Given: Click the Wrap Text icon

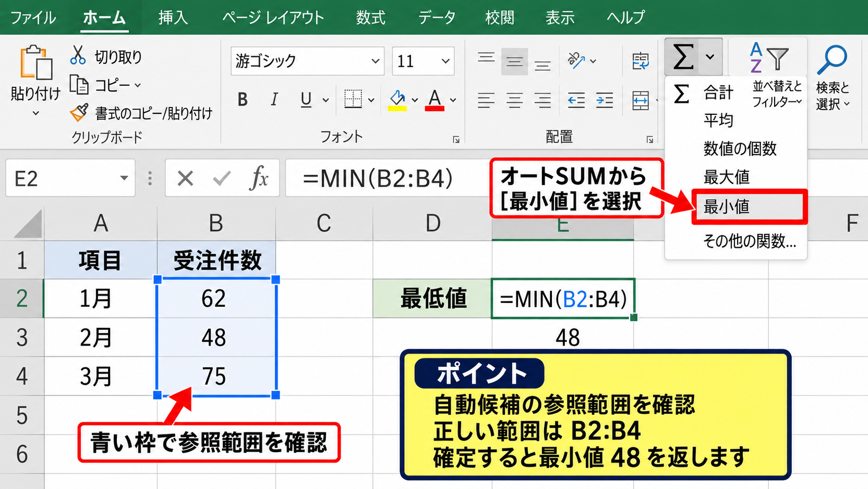Looking at the screenshot, I should click(641, 61).
